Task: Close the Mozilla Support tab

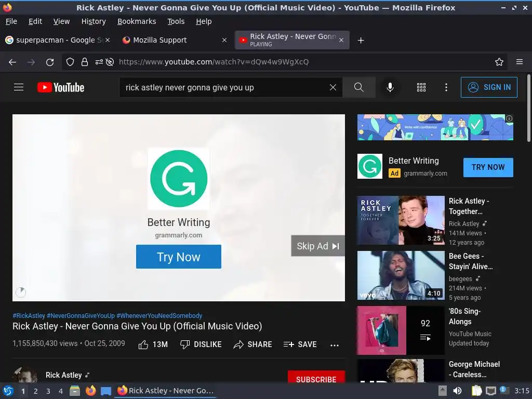Action: pos(224,40)
